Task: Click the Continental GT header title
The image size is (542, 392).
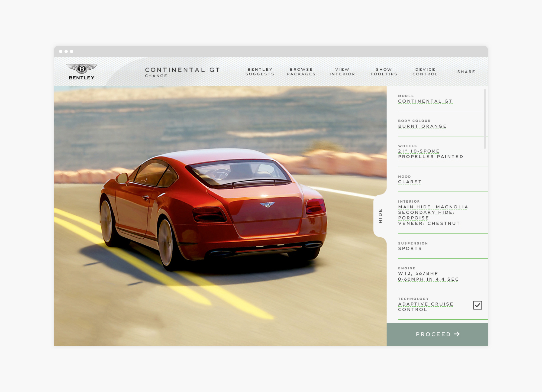Action: point(182,70)
